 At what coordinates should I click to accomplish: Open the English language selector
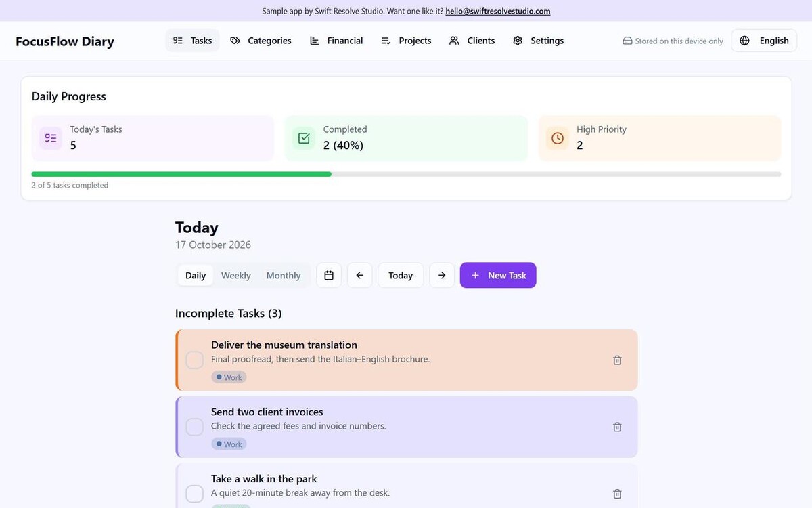pyautogui.click(x=764, y=41)
